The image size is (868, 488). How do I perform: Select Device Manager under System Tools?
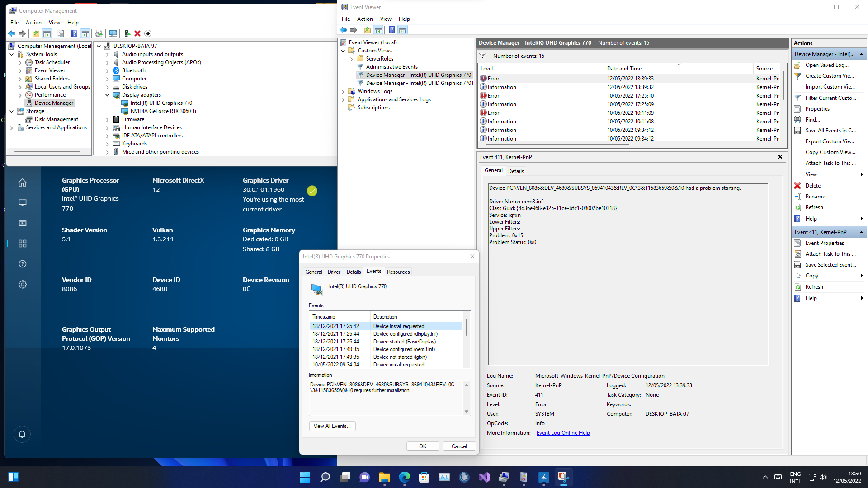point(53,103)
